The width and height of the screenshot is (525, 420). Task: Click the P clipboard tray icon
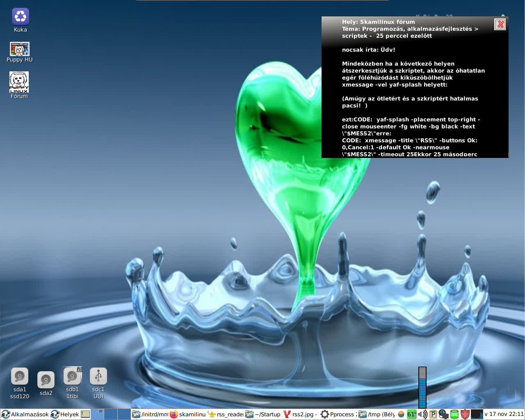coord(433,414)
